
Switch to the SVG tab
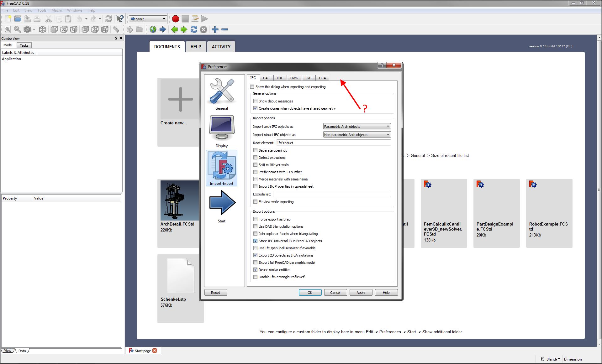click(x=309, y=78)
